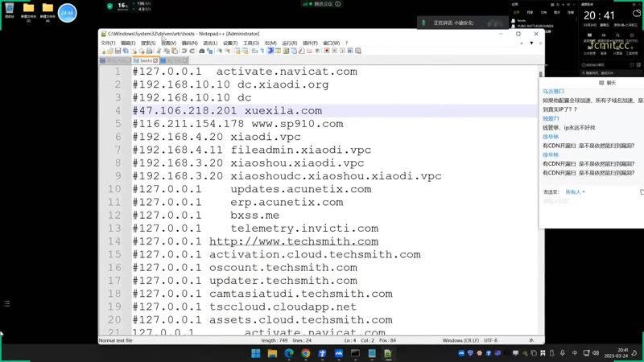Open the 文件(F) menu
The height and width of the screenshot is (362, 644).
pos(108,43)
